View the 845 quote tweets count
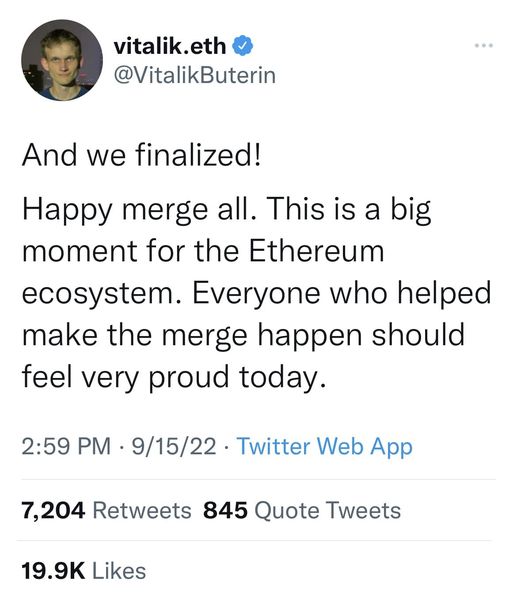Image resolution: width=517 pixels, height=600 pixels. click(225, 511)
